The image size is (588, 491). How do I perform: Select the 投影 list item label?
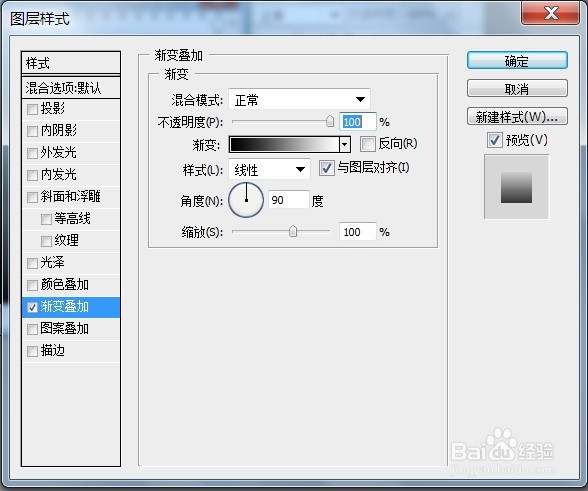(53, 109)
